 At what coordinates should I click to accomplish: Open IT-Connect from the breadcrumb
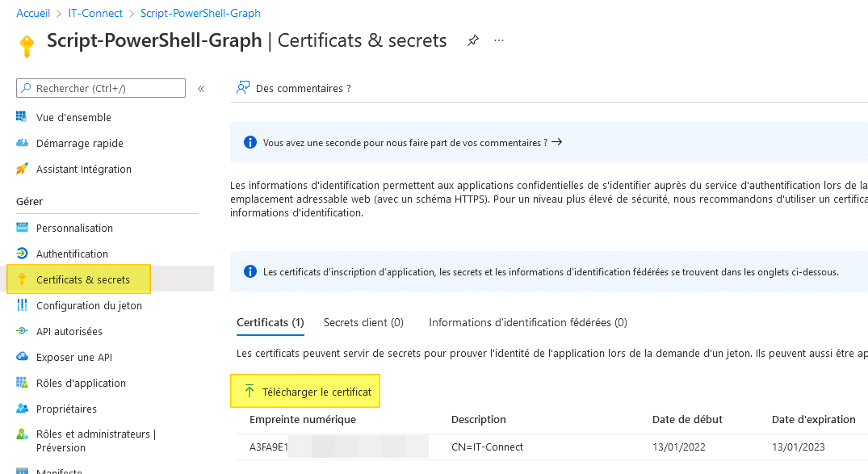pos(95,13)
